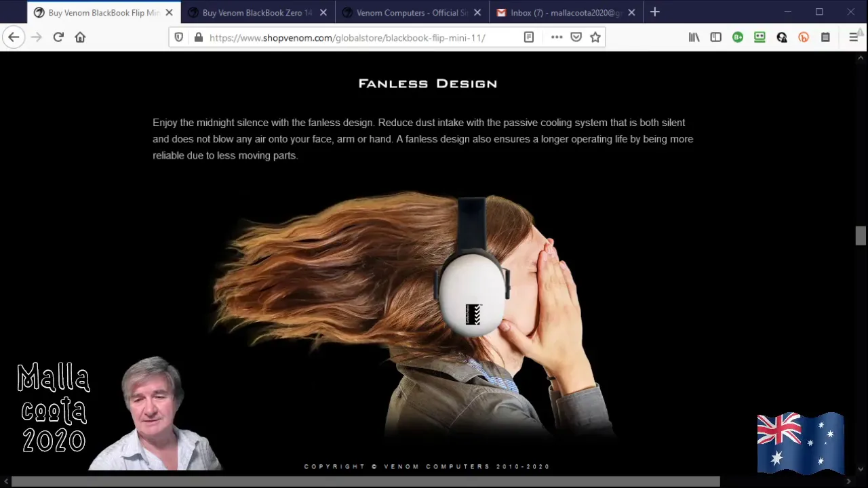Toggle the Firefox sidebar
The image size is (868, 488).
(x=715, y=37)
